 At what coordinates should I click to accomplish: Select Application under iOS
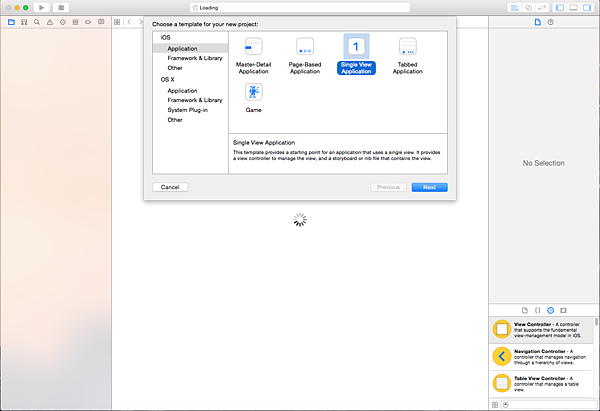pos(182,49)
